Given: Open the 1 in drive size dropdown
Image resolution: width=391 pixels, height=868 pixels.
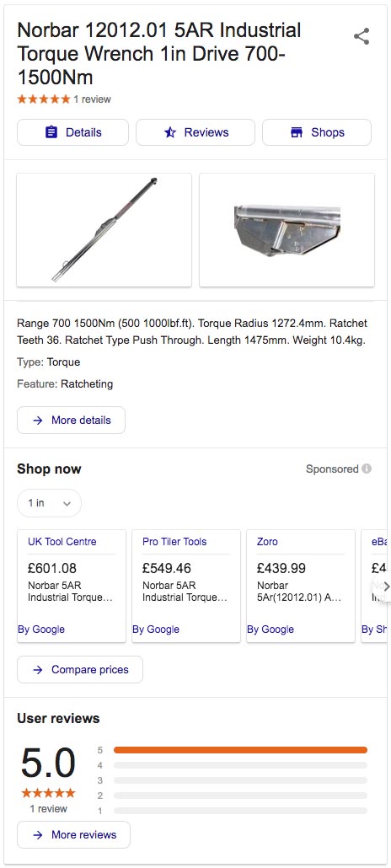Looking at the screenshot, I should (49, 503).
